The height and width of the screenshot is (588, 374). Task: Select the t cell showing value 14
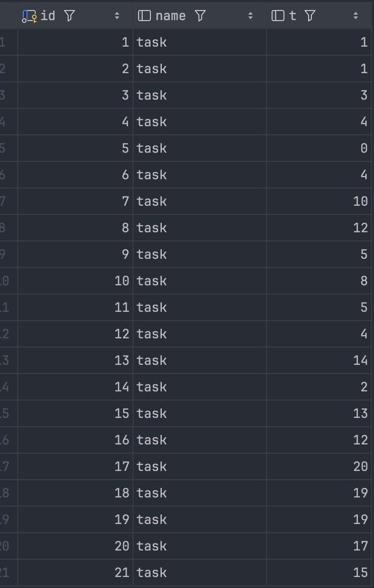(x=319, y=360)
